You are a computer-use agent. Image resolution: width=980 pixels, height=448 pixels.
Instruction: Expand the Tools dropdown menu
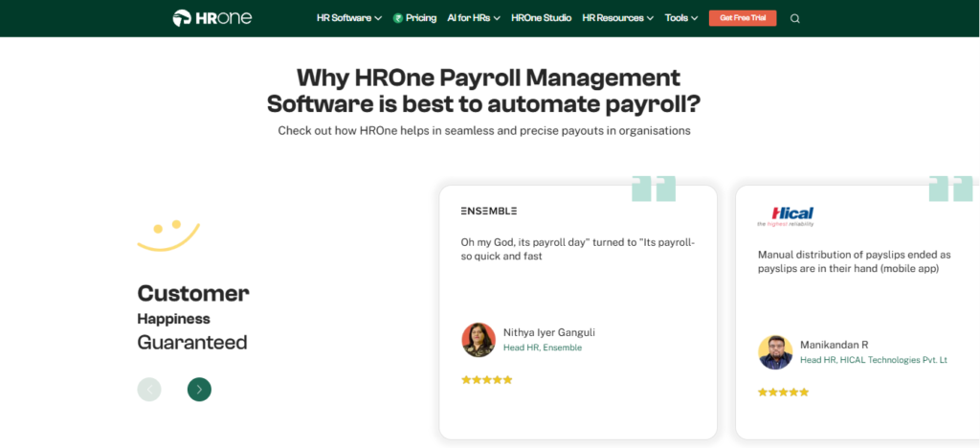pyautogui.click(x=681, y=18)
